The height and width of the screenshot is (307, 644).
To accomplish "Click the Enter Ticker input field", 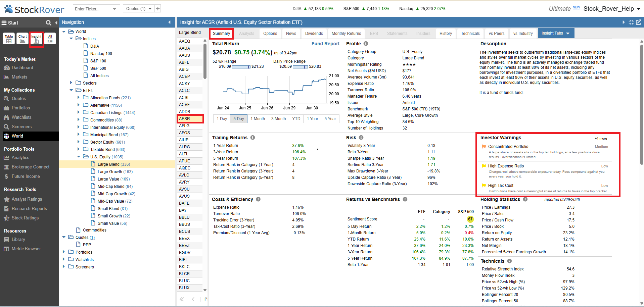I will (93, 9).
